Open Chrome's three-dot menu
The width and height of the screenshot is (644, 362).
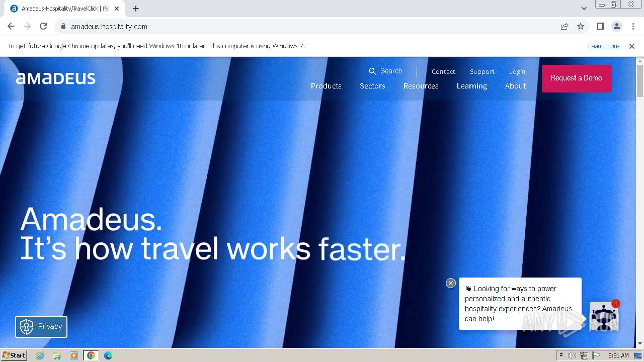[x=633, y=26]
